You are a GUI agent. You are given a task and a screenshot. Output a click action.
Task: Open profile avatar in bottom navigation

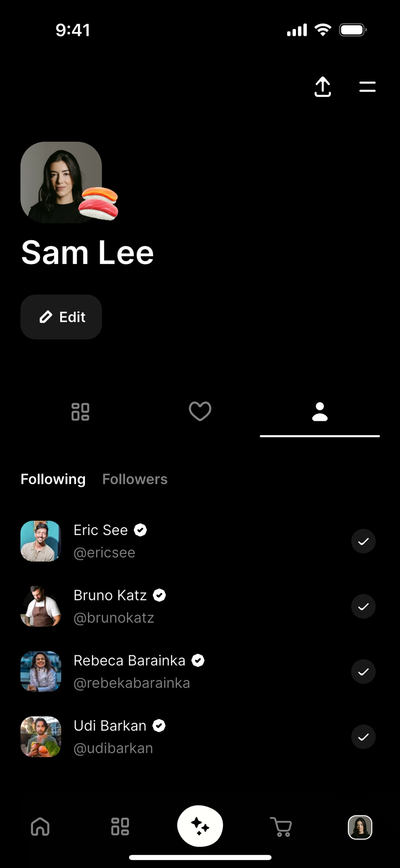tap(360, 827)
